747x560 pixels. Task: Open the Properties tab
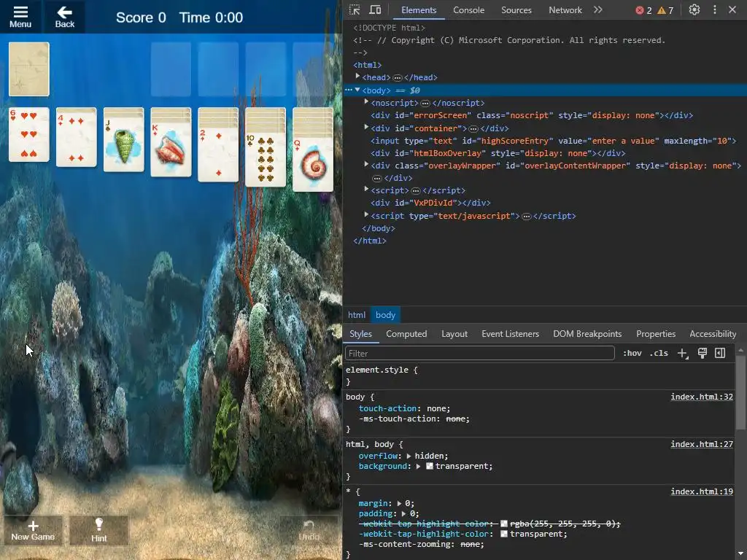click(x=656, y=334)
